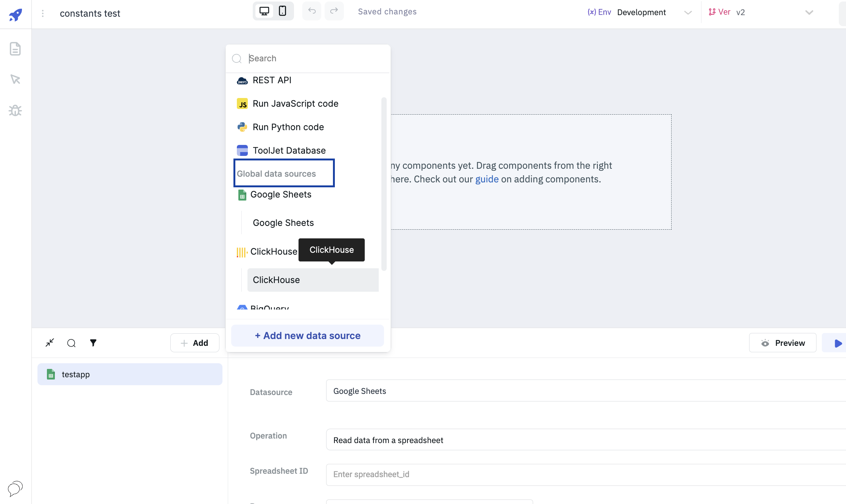Open the app options three-dot menu

[x=43, y=14]
